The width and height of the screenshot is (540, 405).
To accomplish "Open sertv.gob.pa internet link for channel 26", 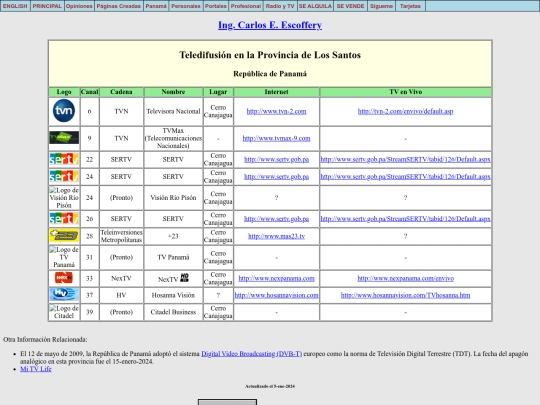I will pyautogui.click(x=276, y=219).
